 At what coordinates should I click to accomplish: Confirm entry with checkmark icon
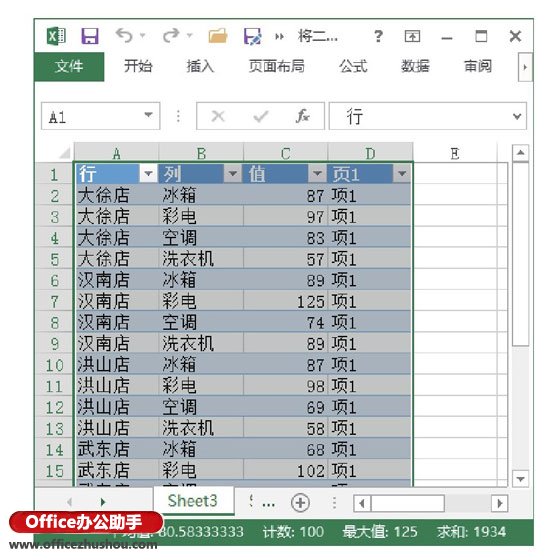[261, 116]
